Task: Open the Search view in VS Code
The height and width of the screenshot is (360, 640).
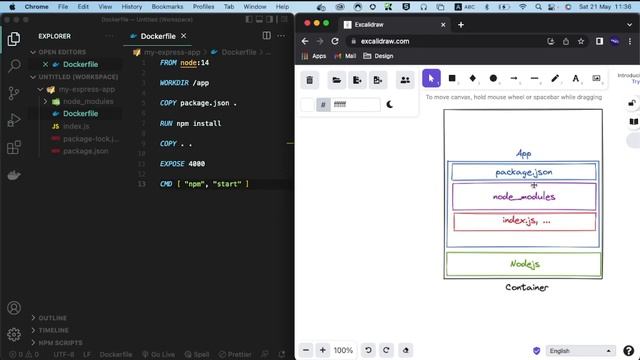Action: click(x=14, y=66)
